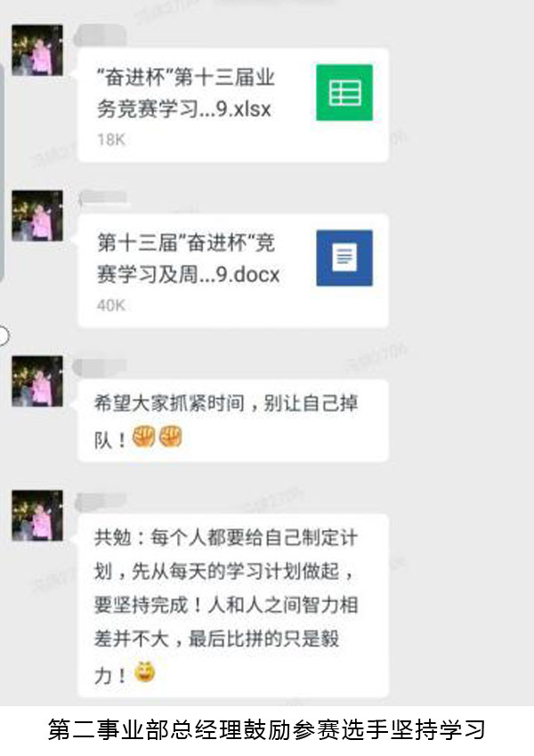
Task: Click caption 第二事业部总经理鼓励参赛选手坚持学习
Action: (x=267, y=729)
